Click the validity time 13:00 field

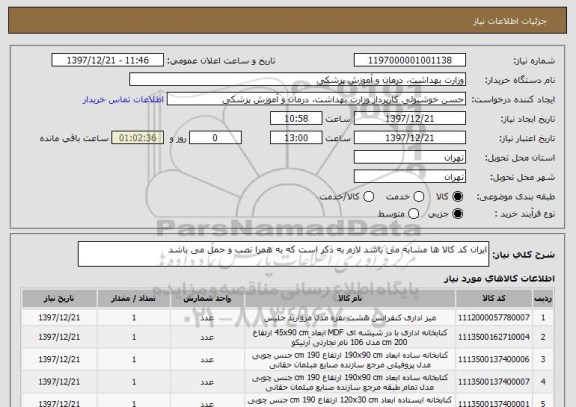pos(296,138)
